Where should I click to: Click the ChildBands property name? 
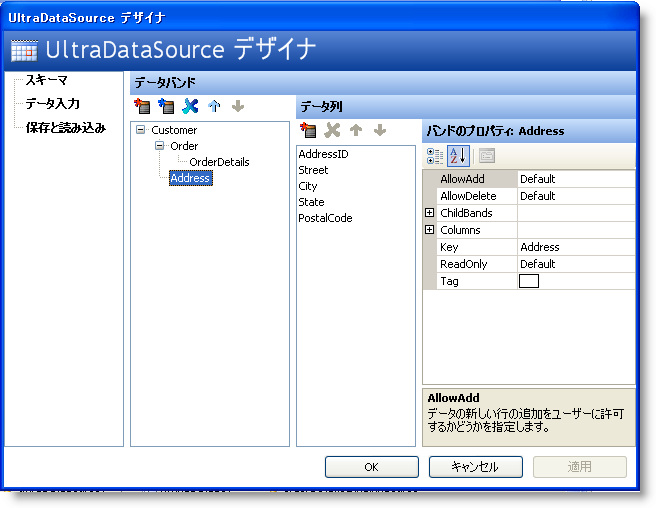coord(466,213)
